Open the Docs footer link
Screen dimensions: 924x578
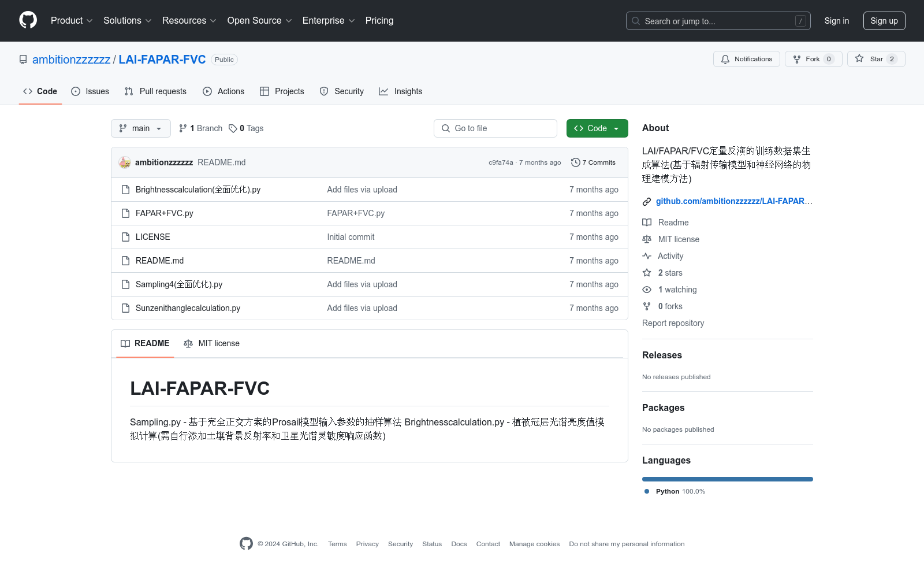pos(459,544)
